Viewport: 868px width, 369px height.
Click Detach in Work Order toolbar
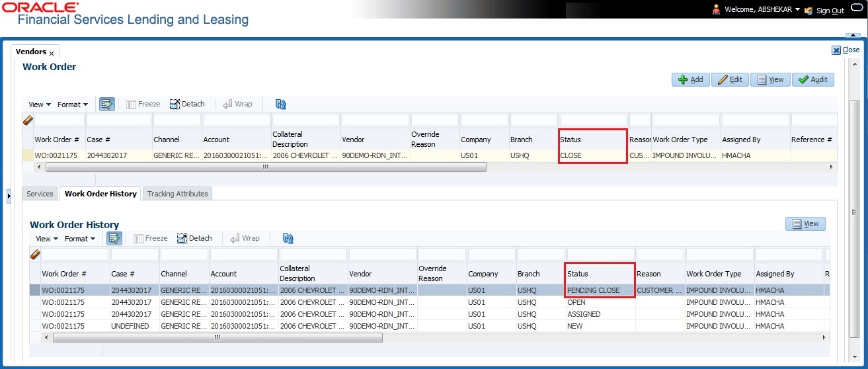pos(187,104)
